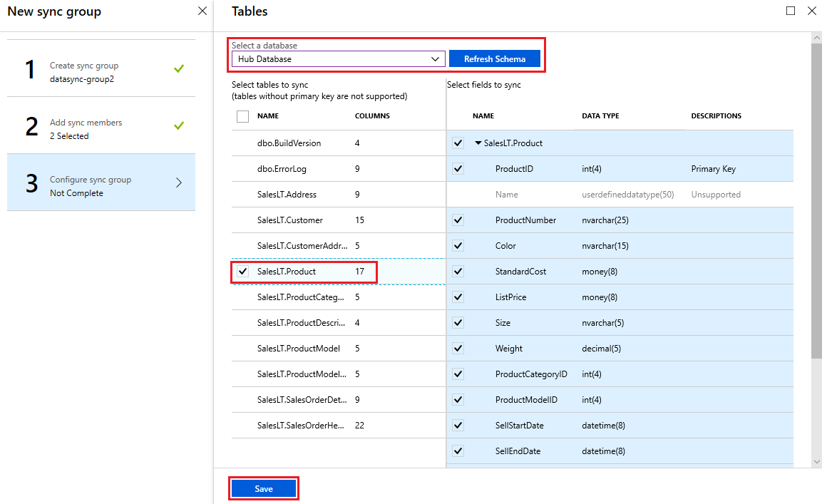Screen dimensions: 822x504
Task: Maximize the Tables blade
Action: point(791,11)
